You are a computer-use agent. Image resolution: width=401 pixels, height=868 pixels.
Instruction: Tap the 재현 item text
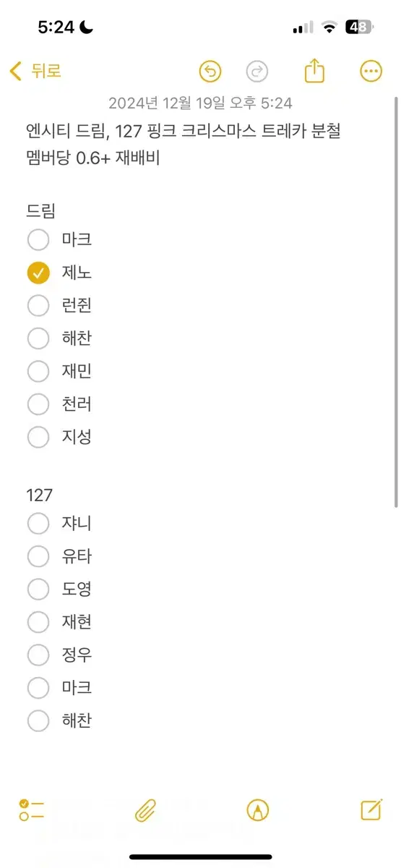tap(77, 622)
